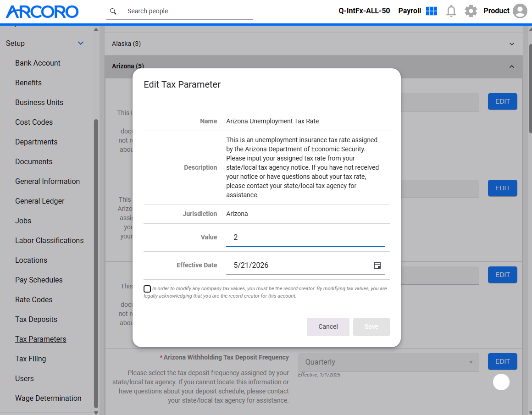Viewport: 532px width, 415px height.
Task: Click Cancel in Edit Tax Parameter dialog
Action: pos(328,327)
